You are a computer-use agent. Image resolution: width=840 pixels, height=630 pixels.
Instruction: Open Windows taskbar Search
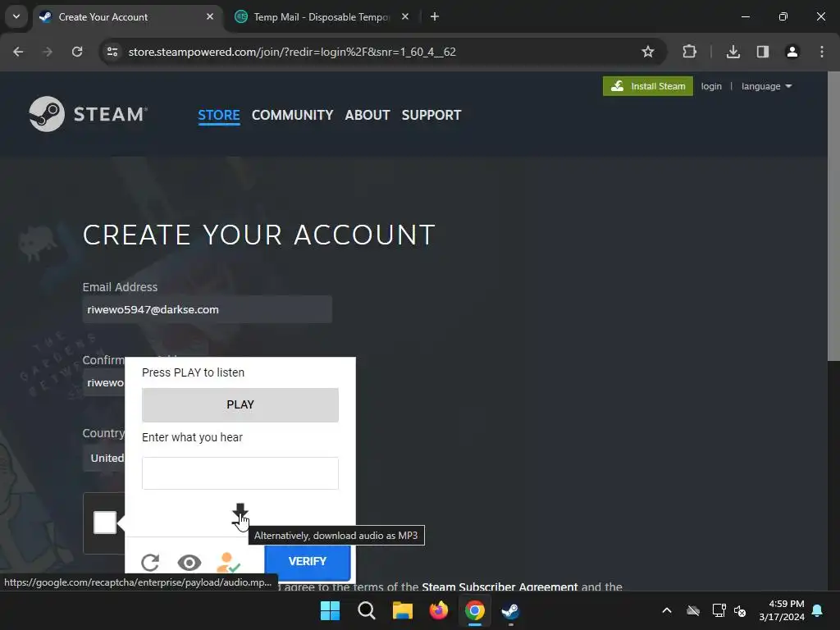pyautogui.click(x=367, y=610)
